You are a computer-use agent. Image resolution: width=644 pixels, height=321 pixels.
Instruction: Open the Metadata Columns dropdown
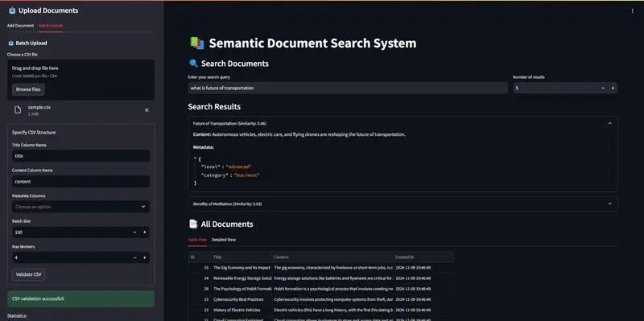pos(80,207)
